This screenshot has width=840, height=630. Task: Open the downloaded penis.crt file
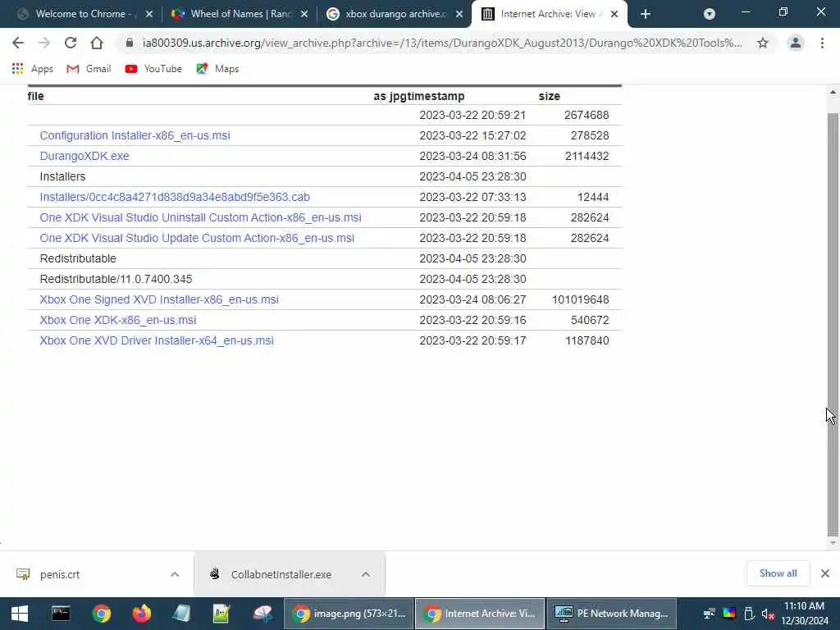click(59, 574)
